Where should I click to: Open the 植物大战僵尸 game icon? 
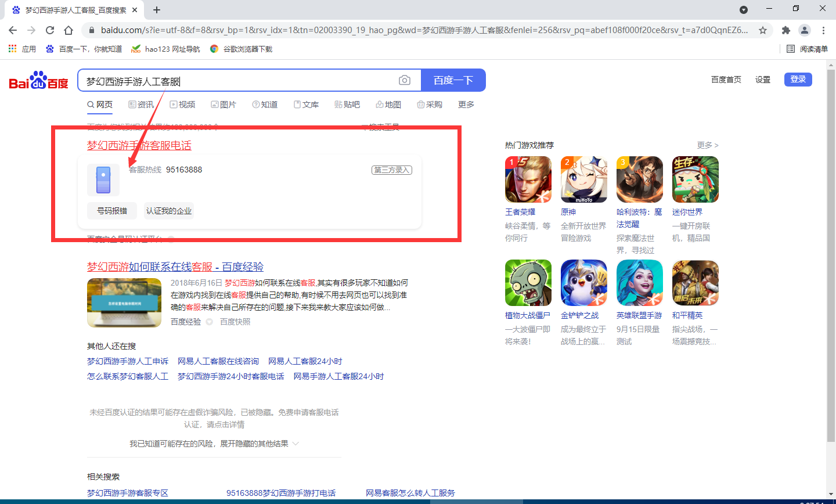click(x=528, y=283)
